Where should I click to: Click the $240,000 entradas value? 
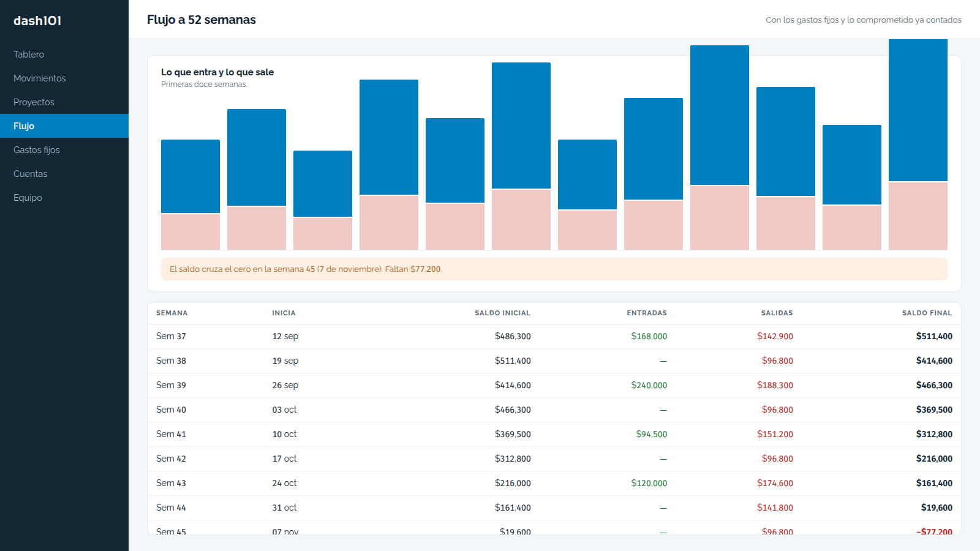point(649,385)
